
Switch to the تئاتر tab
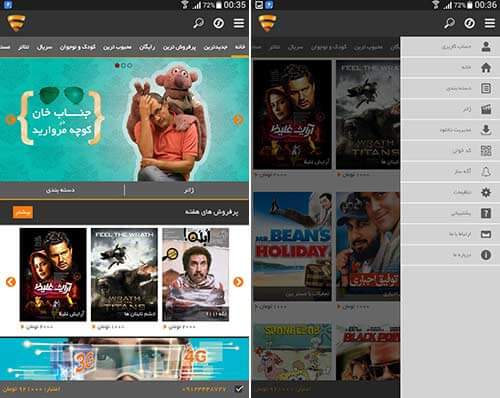[23, 47]
